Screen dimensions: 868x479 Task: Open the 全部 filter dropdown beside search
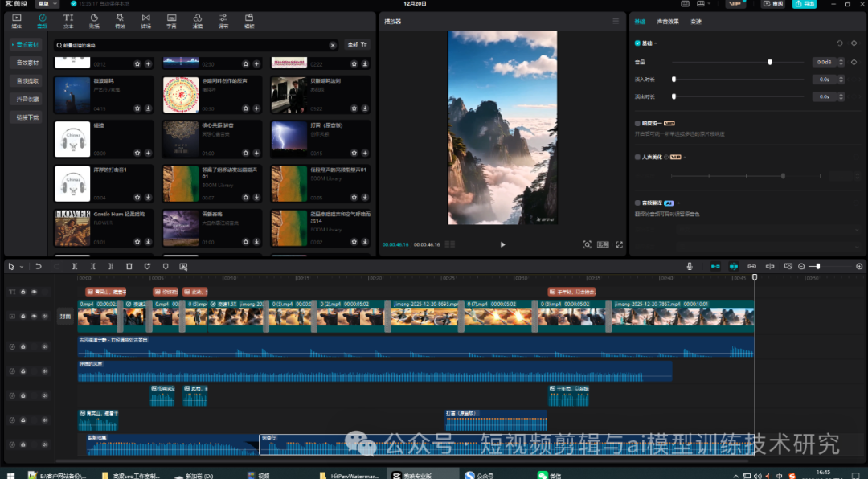pyautogui.click(x=357, y=45)
